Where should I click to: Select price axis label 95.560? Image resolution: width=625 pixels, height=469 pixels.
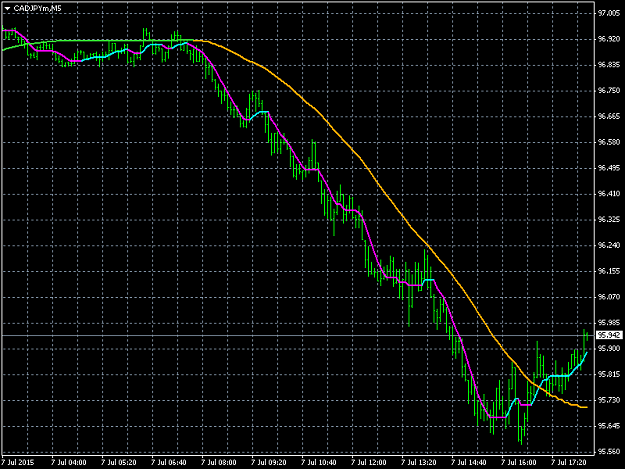(609, 451)
